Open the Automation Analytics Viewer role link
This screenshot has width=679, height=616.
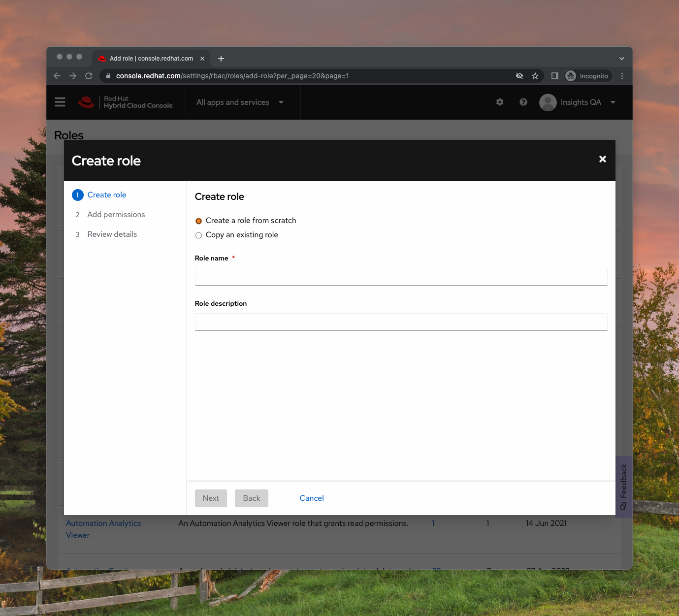[x=103, y=529]
